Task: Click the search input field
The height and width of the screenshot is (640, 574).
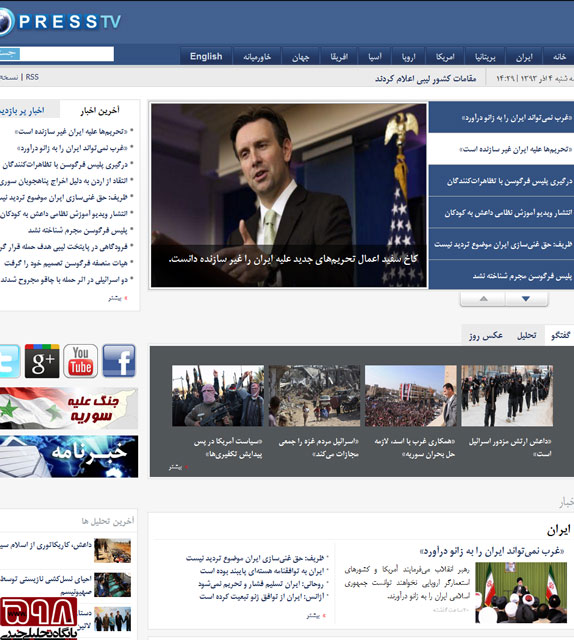Action: point(67,54)
